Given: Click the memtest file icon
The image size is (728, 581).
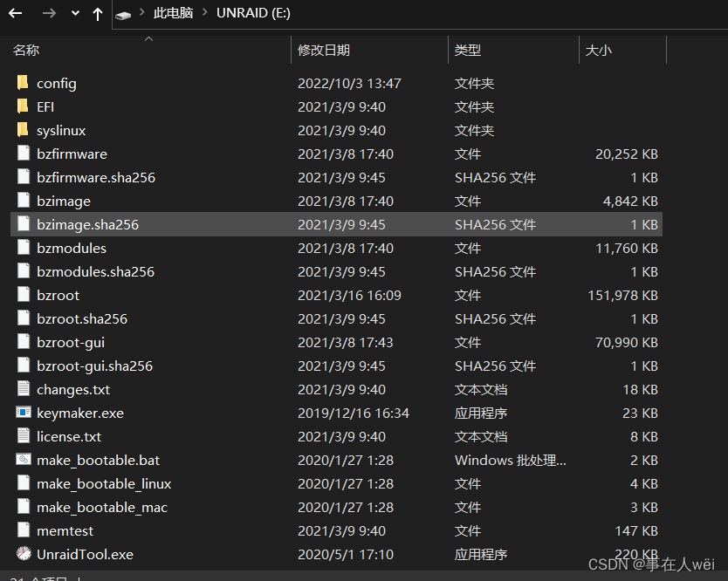Looking at the screenshot, I should pyautogui.click(x=24, y=530).
